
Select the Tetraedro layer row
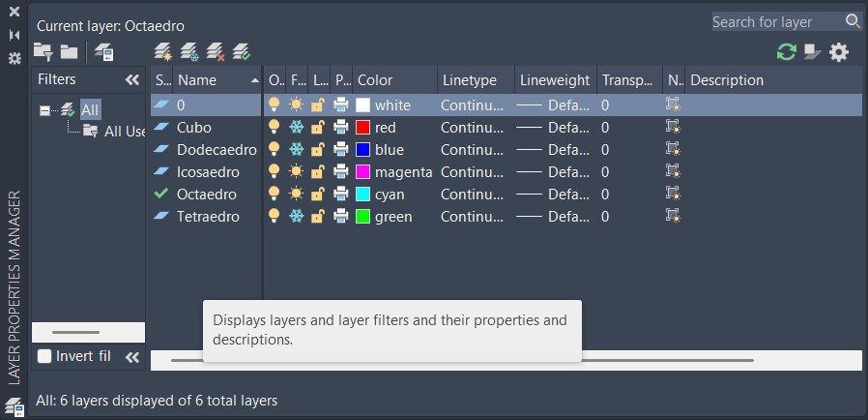tap(207, 216)
